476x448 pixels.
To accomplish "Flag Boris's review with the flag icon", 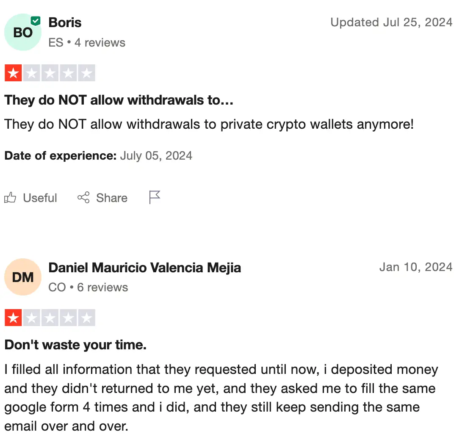I will (155, 197).
